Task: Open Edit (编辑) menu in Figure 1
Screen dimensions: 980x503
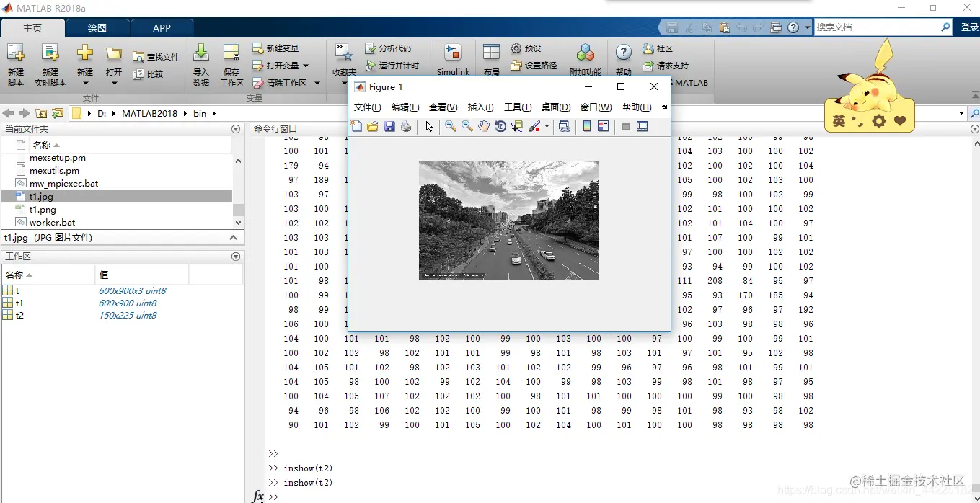Action: (x=405, y=107)
